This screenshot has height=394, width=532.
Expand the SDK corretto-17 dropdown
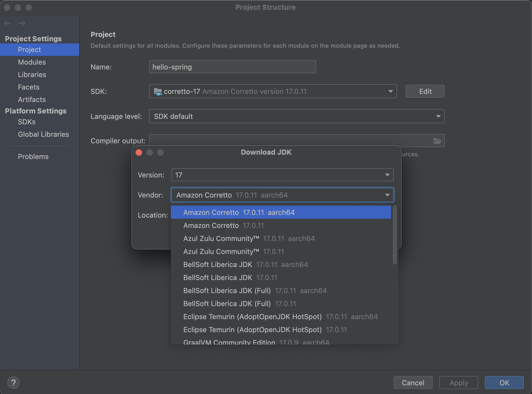pos(390,91)
